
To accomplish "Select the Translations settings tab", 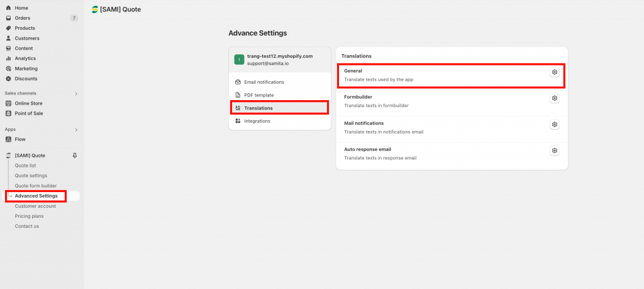I will pyautogui.click(x=279, y=108).
